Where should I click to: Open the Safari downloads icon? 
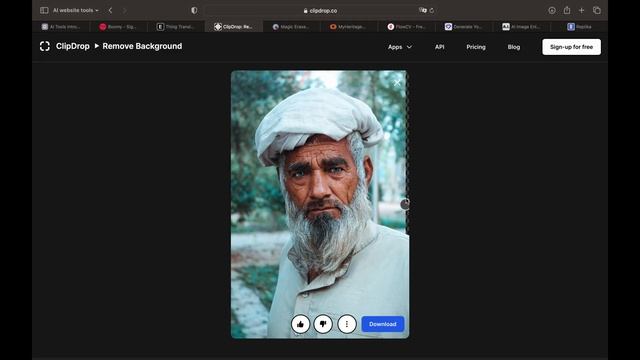[x=552, y=10]
